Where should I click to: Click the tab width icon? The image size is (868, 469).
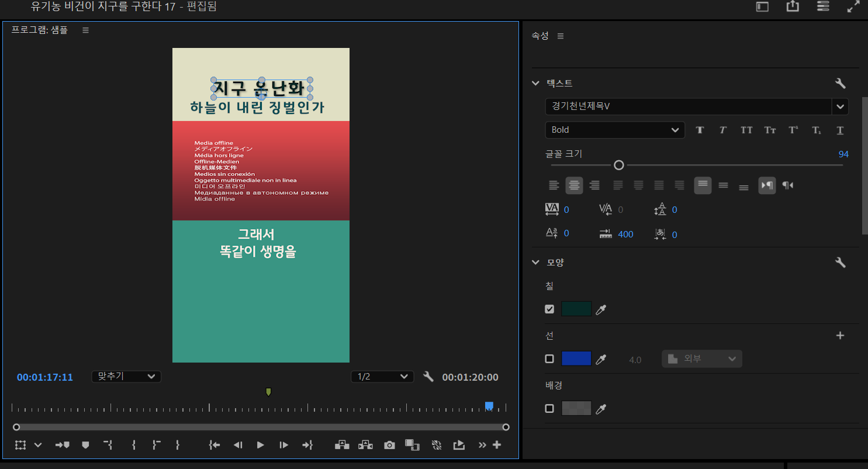(606, 234)
